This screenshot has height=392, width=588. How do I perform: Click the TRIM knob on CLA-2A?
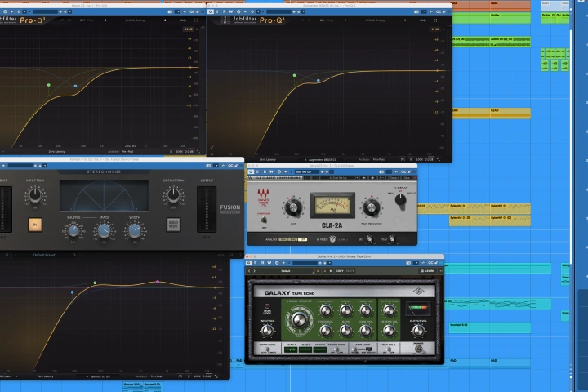point(392,239)
